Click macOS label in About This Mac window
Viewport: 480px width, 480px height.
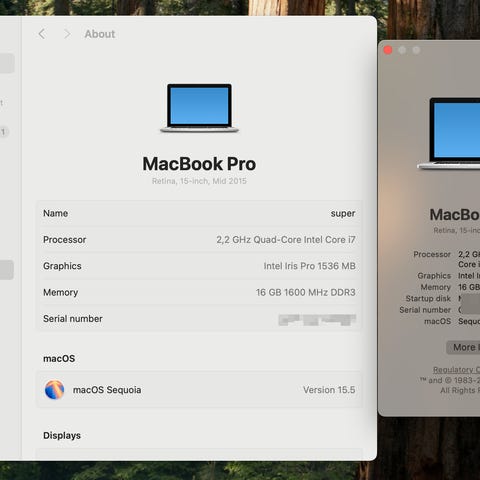tap(437, 321)
